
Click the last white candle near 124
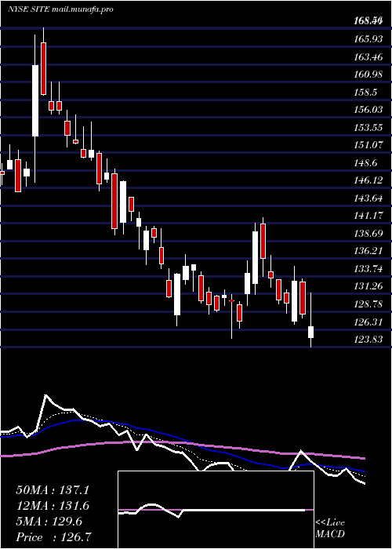[310, 332]
